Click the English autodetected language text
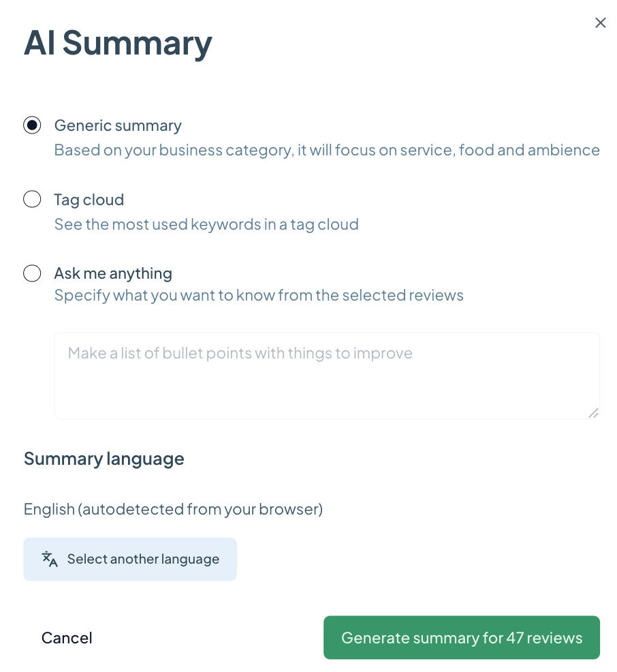 coord(173,509)
